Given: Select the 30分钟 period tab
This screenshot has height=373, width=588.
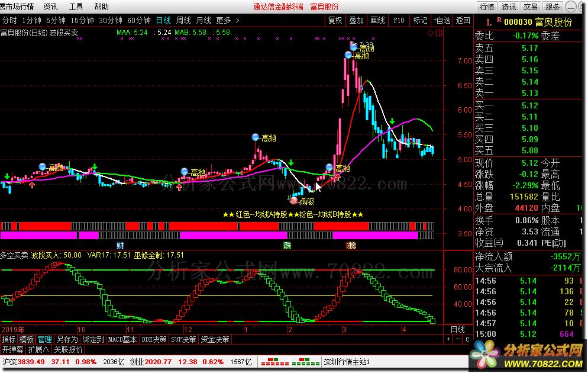Looking at the screenshot, I should pos(111,20).
